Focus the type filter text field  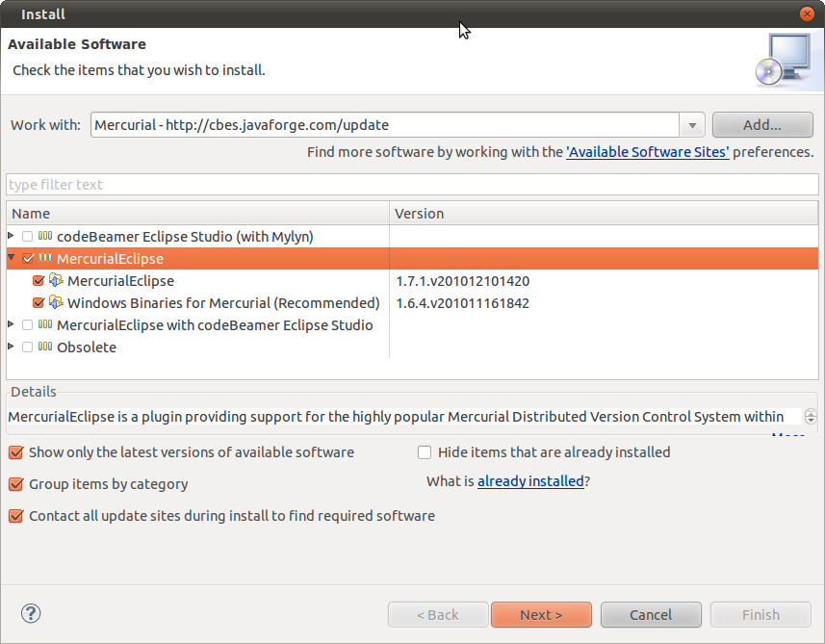[x=411, y=185]
